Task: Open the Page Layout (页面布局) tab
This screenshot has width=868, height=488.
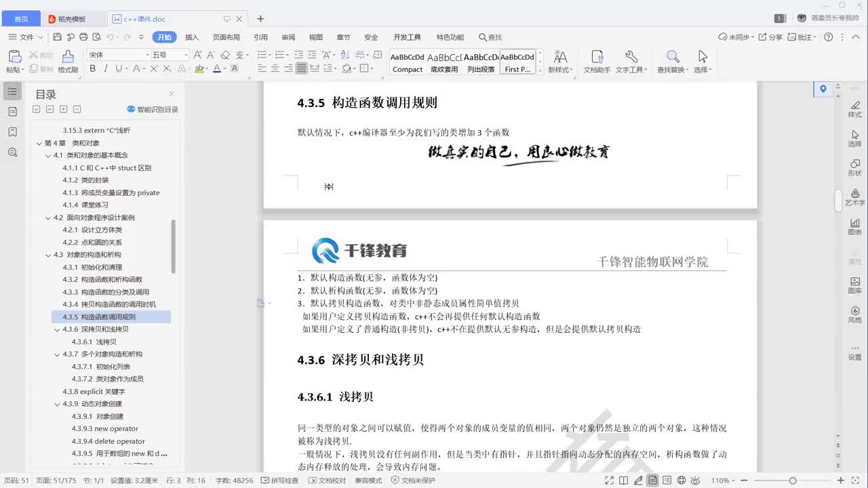Action: [226, 37]
